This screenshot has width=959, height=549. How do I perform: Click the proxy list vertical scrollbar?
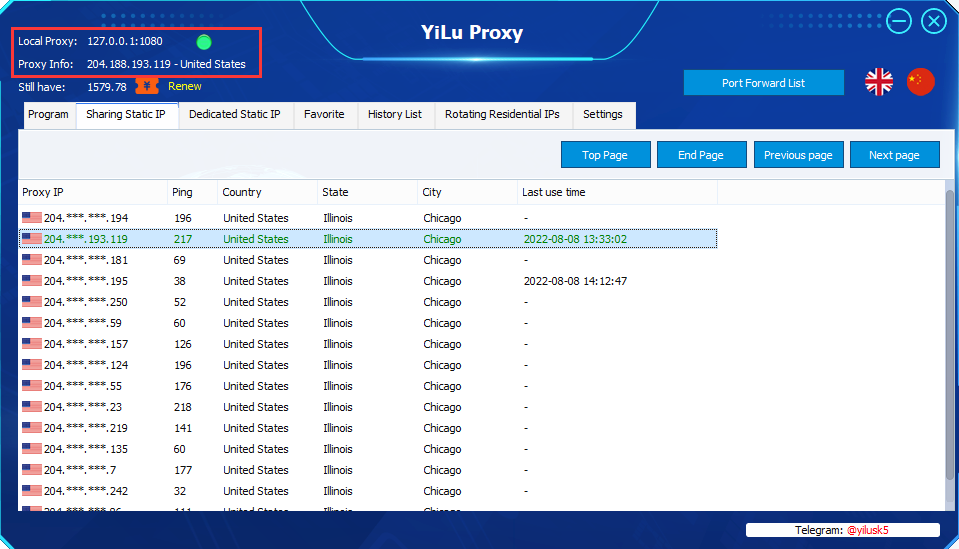pyautogui.click(x=949, y=333)
